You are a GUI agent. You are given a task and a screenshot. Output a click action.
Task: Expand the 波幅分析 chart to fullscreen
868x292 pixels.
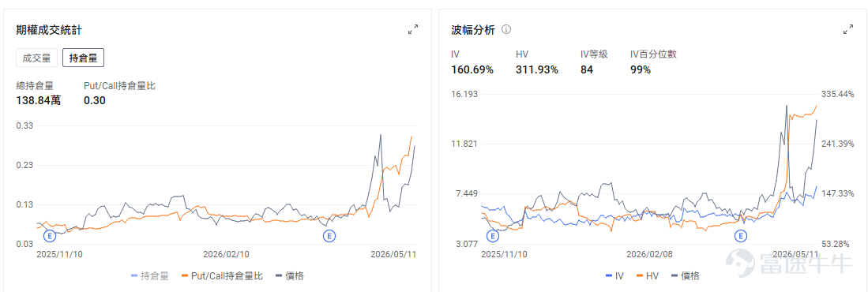pyautogui.click(x=848, y=30)
